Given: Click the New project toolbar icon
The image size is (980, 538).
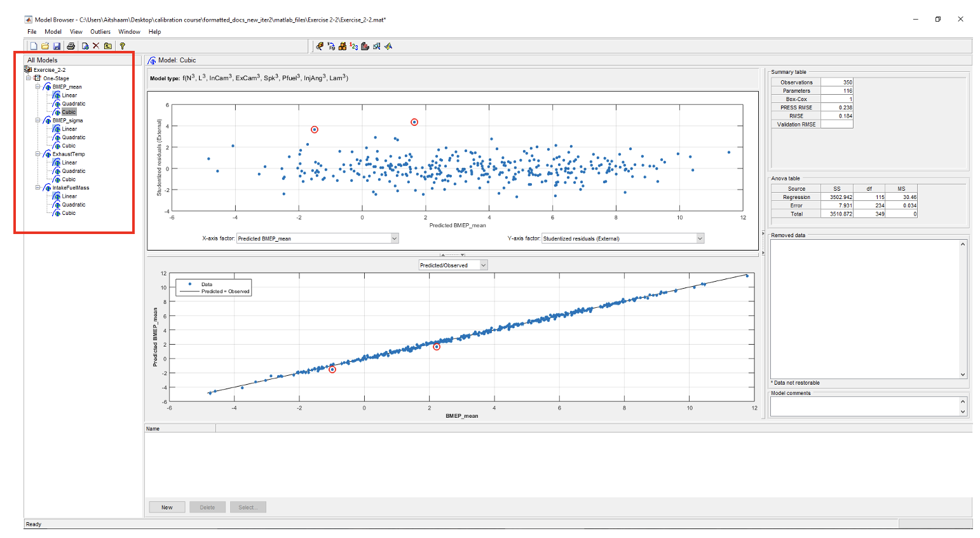Looking at the screenshot, I should [34, 46].
